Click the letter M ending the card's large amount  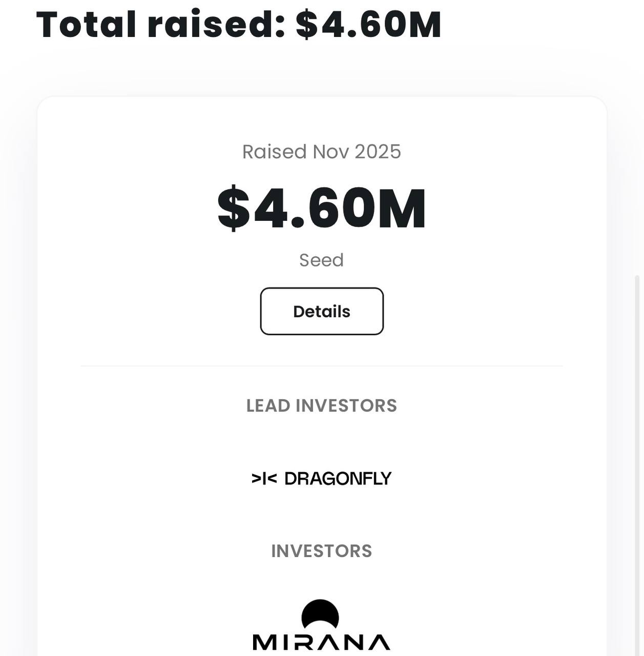click(x=402, y=209)
